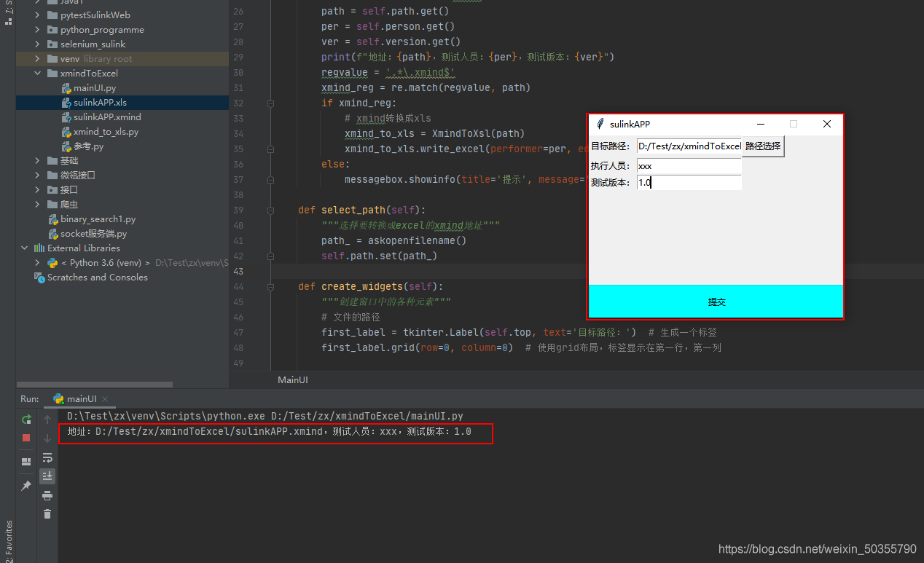Click the 路径选择 path select button
Image resolution: width=924 pixels, height=563 pixels.
(763, 146)
